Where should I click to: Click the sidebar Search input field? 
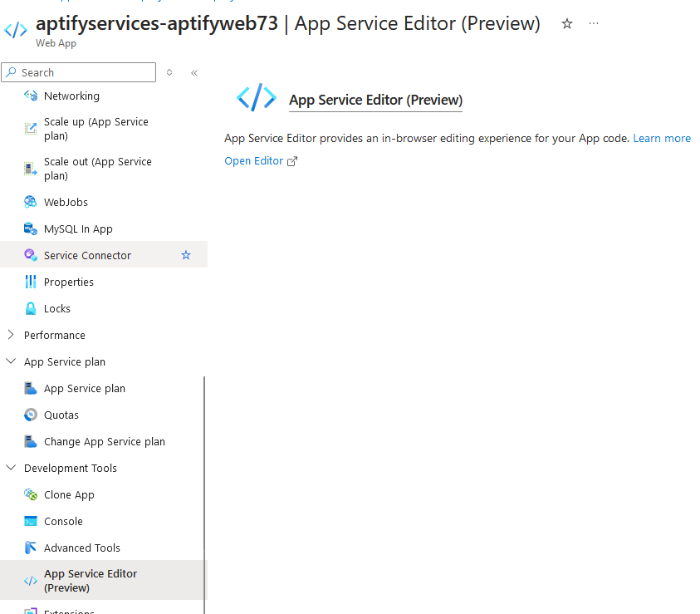(79, 72)
